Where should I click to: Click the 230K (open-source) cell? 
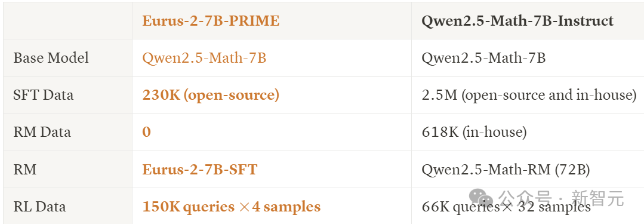click(x=211, y=95)
